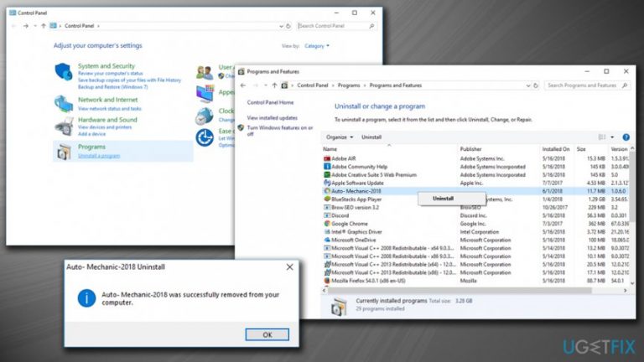Click the Mozilla Firefox program icon
644x362 pixels.
(x=327, y=281)
